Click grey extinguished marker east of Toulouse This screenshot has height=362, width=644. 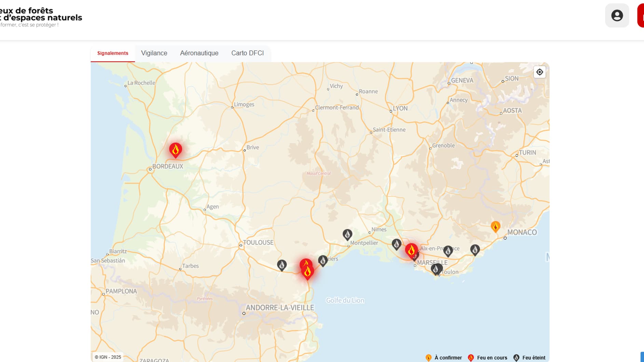point(282,265)
